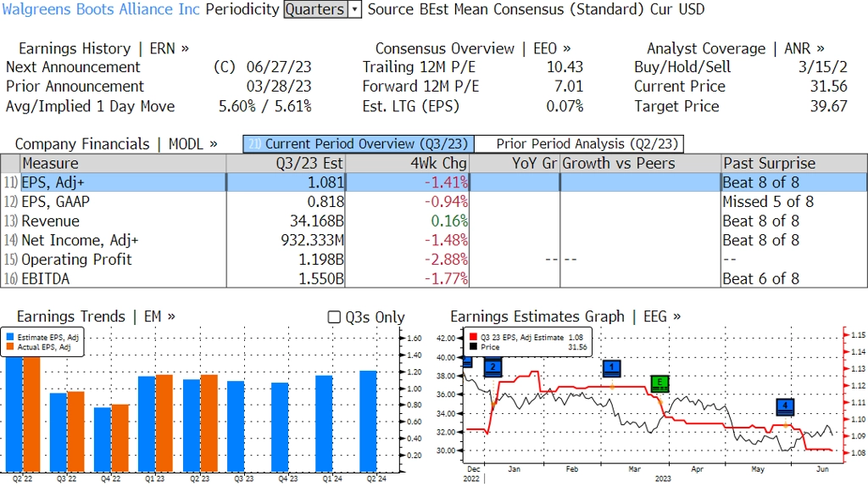
Task: Click Target Price value 39.67
Action: click(829, 106)
